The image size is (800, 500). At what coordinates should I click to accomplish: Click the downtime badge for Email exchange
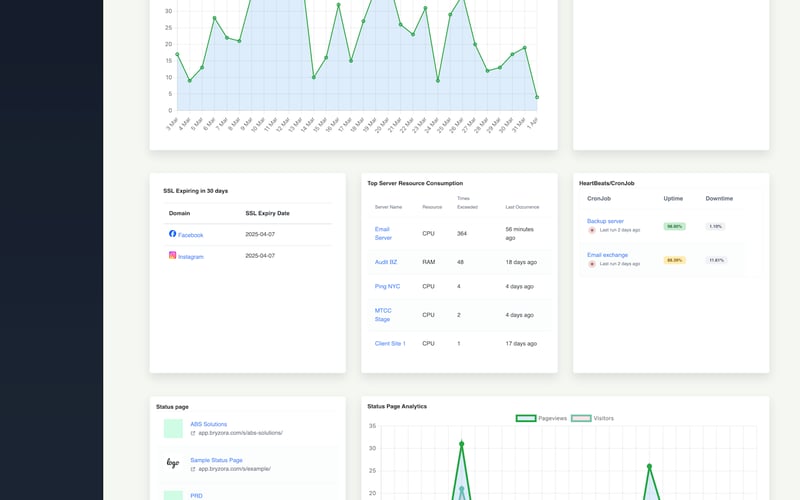click(716, 260)
